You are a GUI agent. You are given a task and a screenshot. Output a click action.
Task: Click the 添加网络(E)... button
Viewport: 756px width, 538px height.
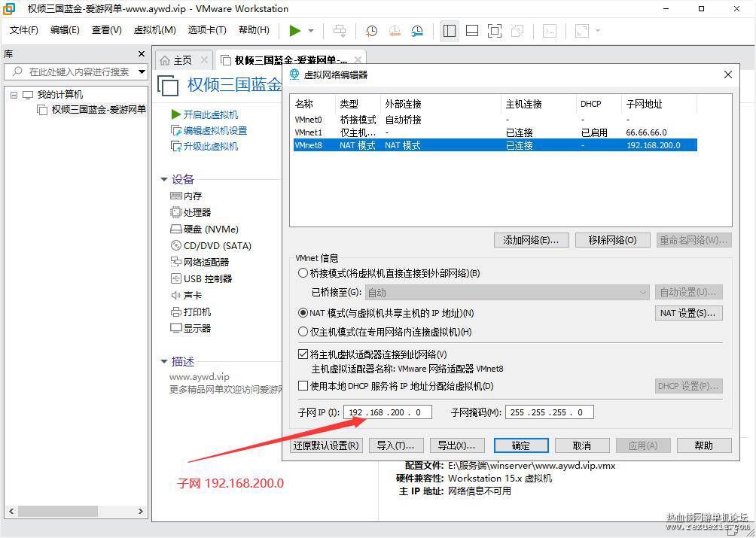coord(531,240)
